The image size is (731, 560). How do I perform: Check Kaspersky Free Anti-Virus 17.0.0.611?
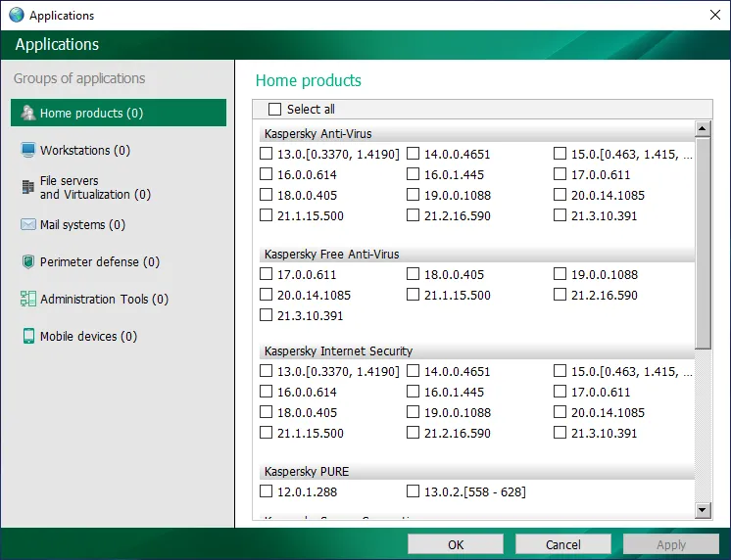(266, 274)
